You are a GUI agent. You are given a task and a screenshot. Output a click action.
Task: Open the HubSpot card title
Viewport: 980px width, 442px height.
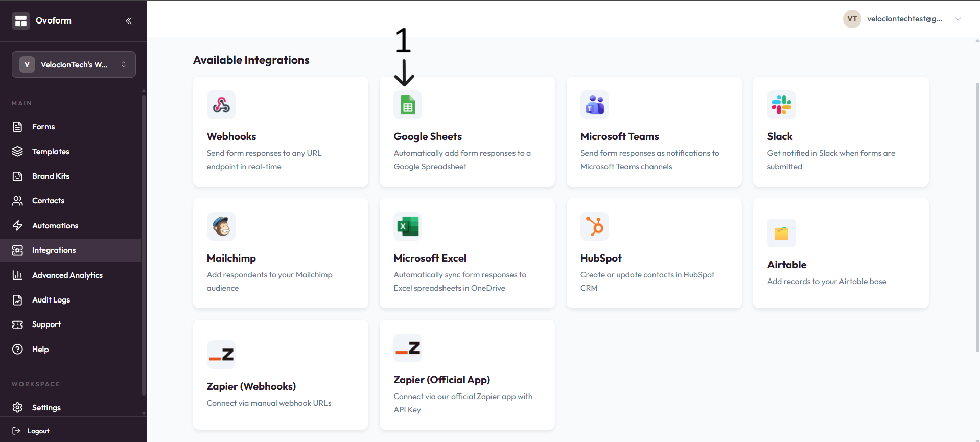tap(601, 258)
